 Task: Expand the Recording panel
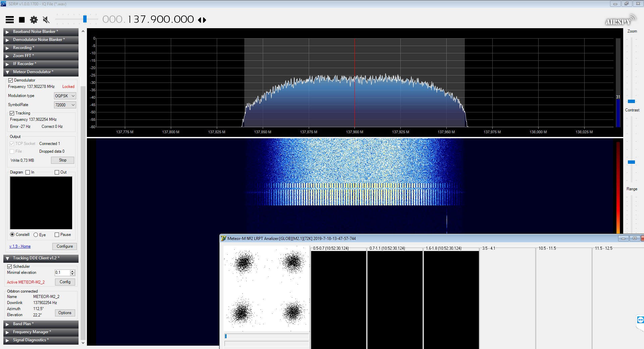[x=41, y=48]
